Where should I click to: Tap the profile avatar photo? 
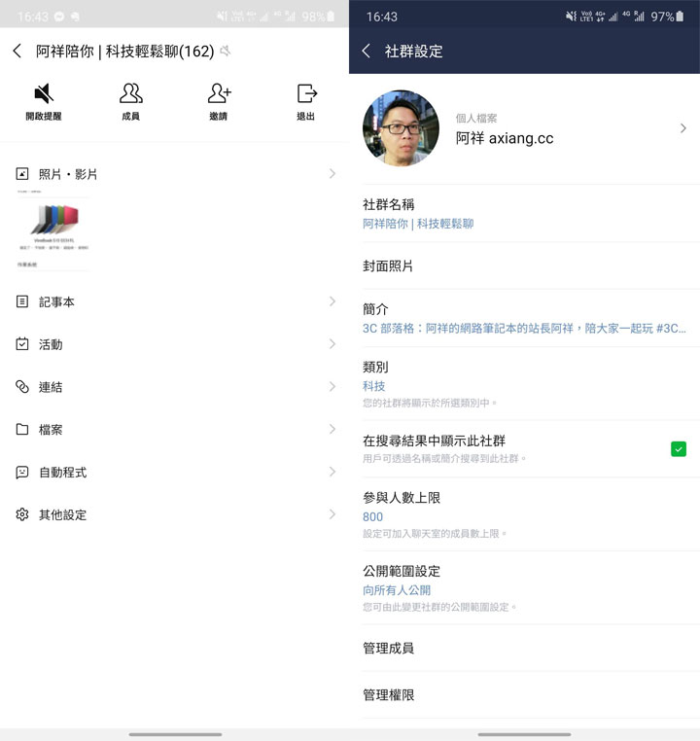(x=401, y=128)
